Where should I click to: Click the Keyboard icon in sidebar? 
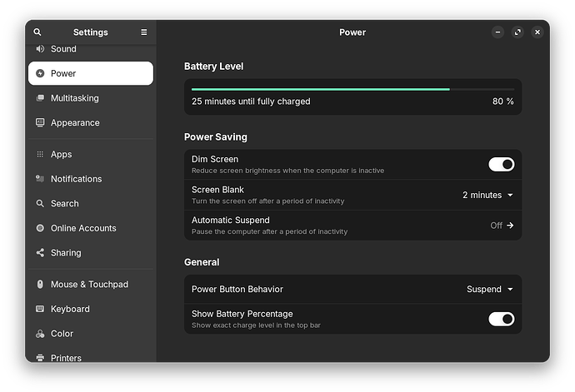[x=40, y=309]
